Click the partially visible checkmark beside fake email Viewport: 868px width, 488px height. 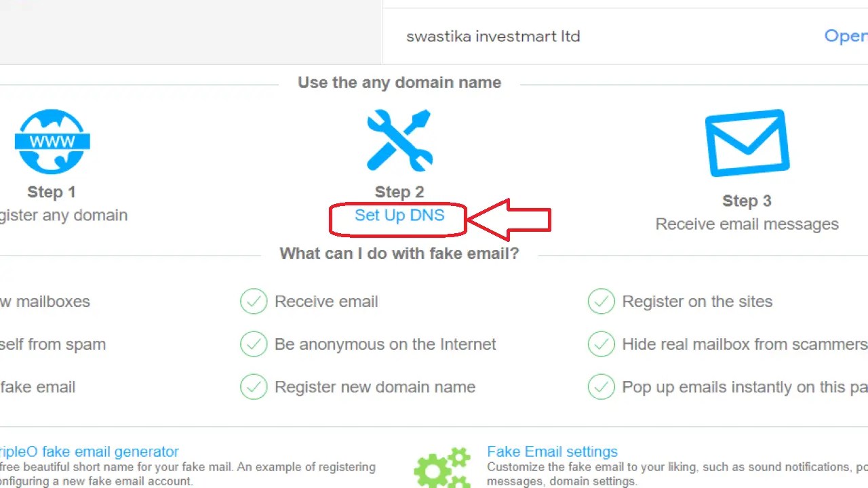click(x=2, y=387)
